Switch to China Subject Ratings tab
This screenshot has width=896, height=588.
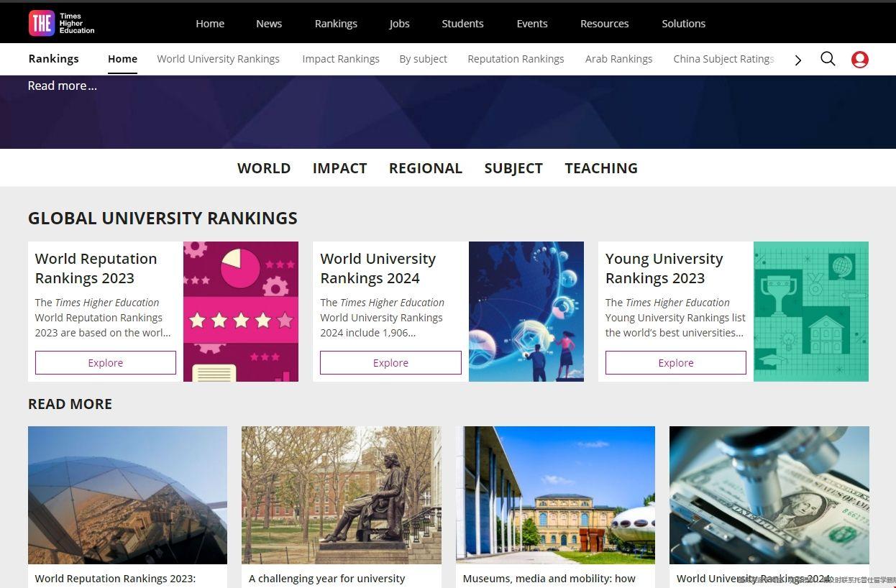(x=723, y=59)
